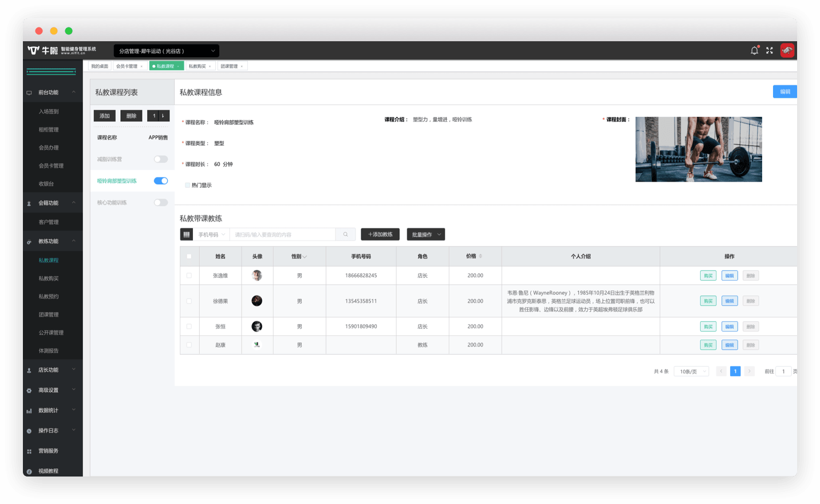The width and height of the screenshot is (820, 504).
Task: Click the course cover photo thumbnail
Action: click(699, 149)
